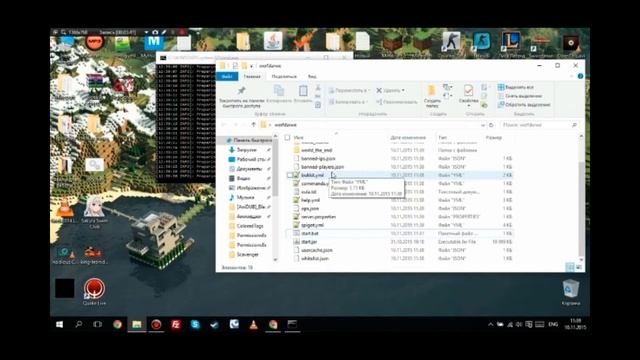This screenshot has width=640, height=360.
Task: Select the whitelist.json file
Action: click(x=314, y=258)
